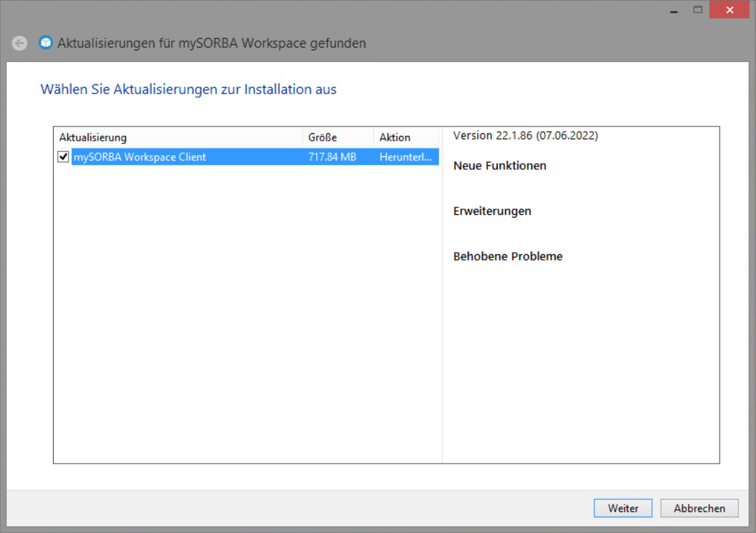Click the Neue Funktionen heading
The image size is (756, 533).
500,165
